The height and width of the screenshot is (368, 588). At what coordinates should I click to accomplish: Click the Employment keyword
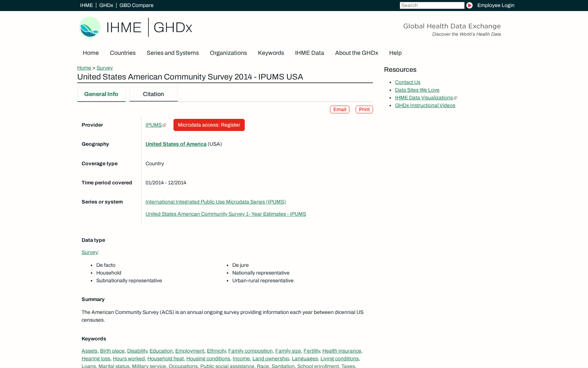[x=190, y=351]
